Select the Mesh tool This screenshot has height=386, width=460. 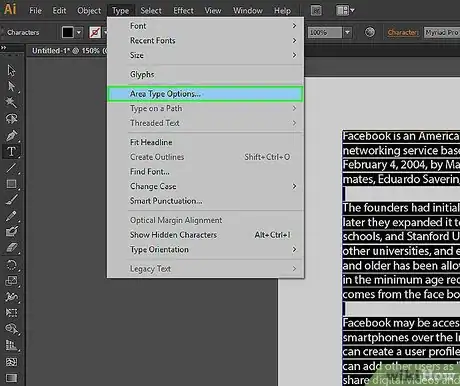11,362
